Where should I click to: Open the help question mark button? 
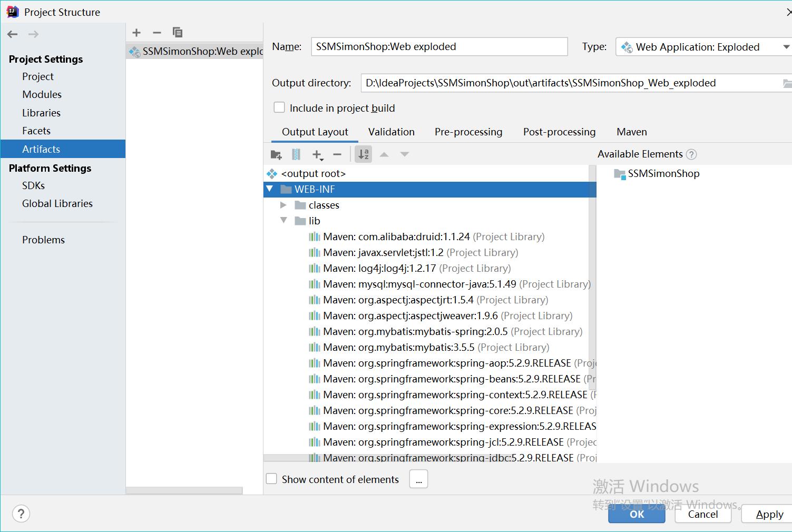tap(21, 514)
